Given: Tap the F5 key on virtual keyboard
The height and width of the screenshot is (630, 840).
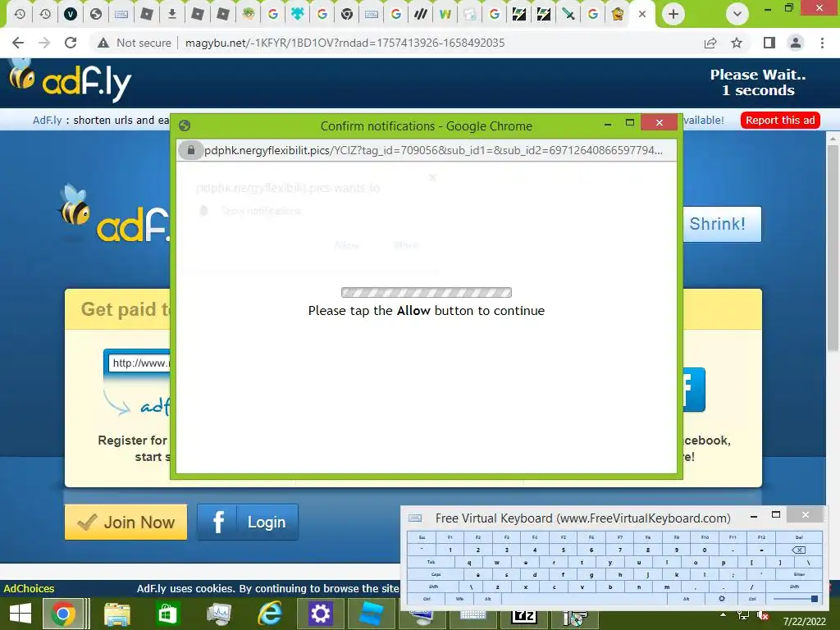Looking at the screenshot, I should coord(563,536).
